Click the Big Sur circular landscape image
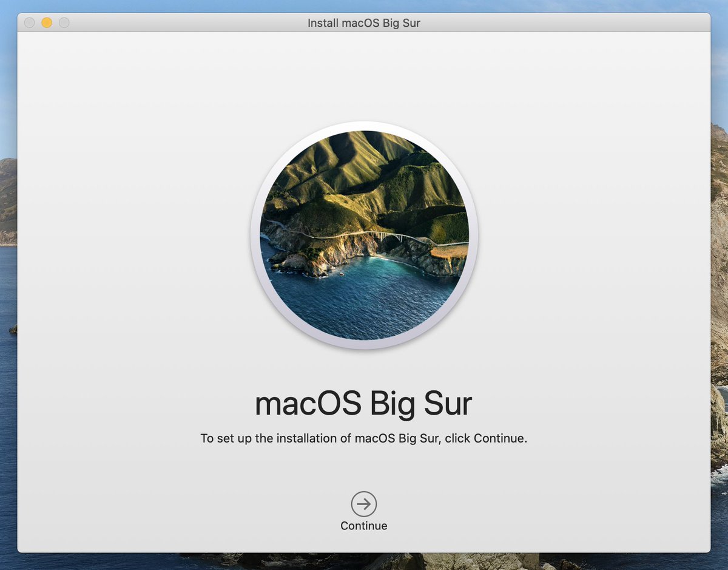The width and height of the screenshot is (728, 570). click(364, 236)
